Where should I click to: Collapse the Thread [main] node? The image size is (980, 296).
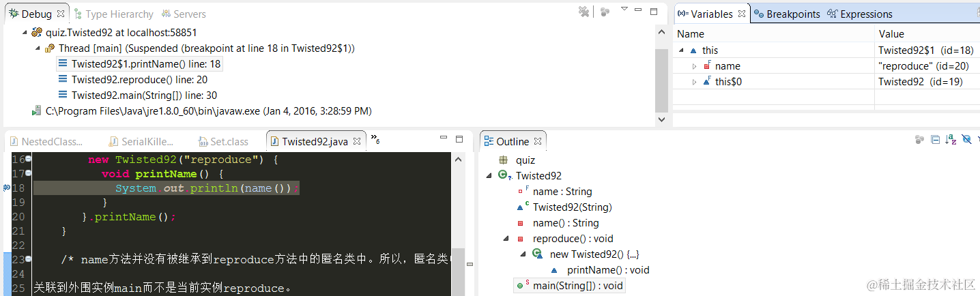tap(38, 48)
